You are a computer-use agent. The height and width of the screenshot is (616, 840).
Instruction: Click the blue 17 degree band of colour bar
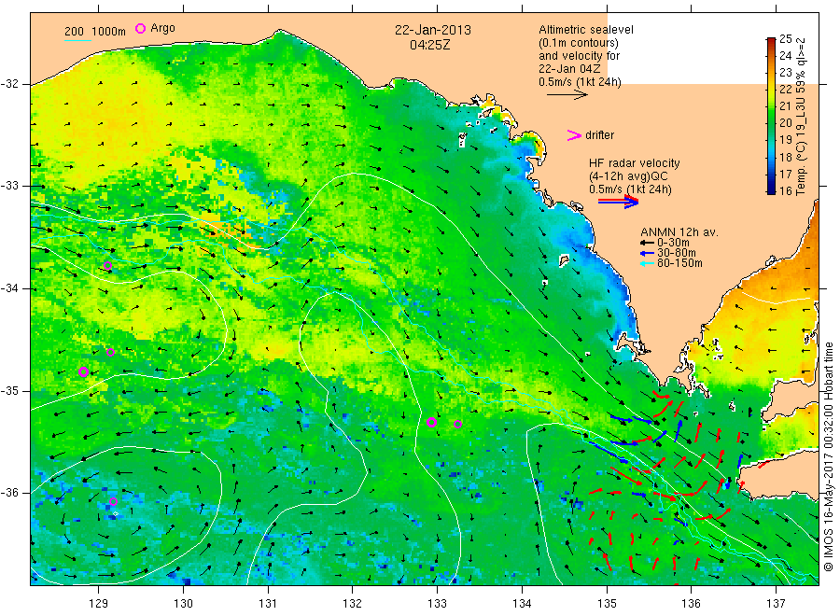(x=771, y=174)
